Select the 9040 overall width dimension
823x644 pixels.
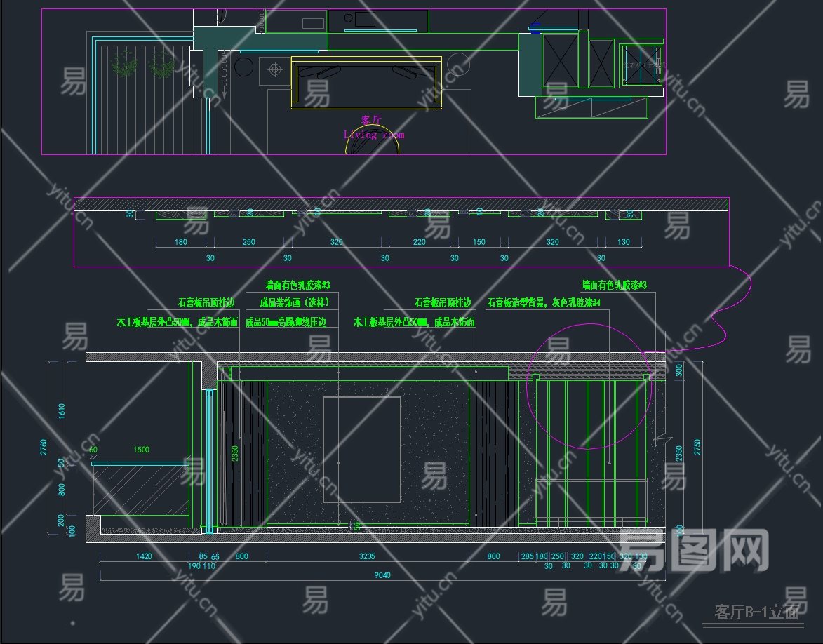tap(382, 575)
